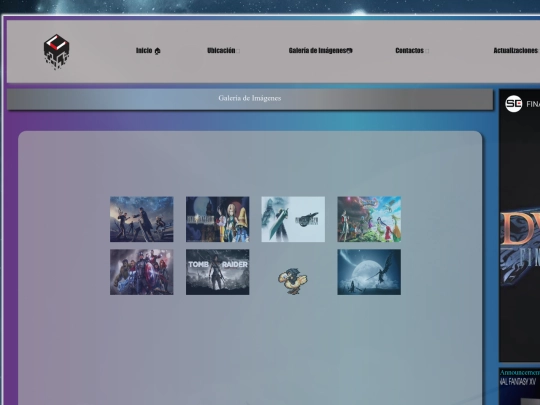540x405 pixels.
Task: Open the Final Fantasy XV group thumbnail
Action: coord(142,219)
